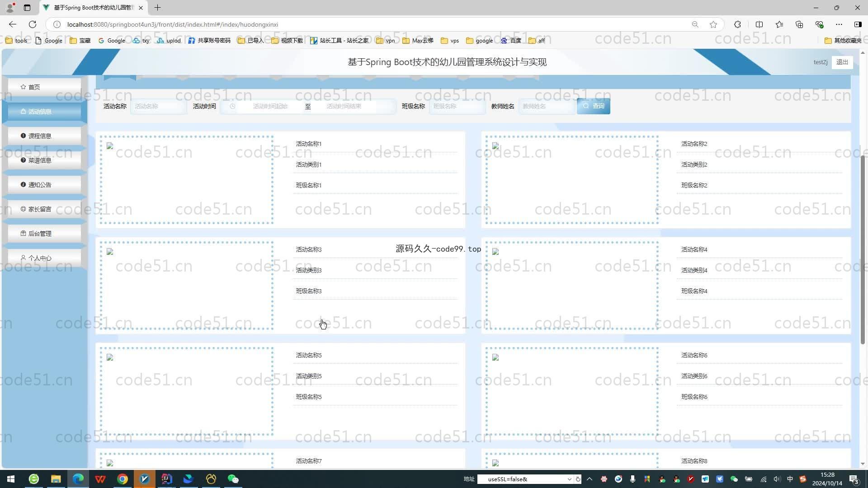868x488 pixels.
Task: Open the 活动名称6 card image
Action: click(x=572, y=391)
